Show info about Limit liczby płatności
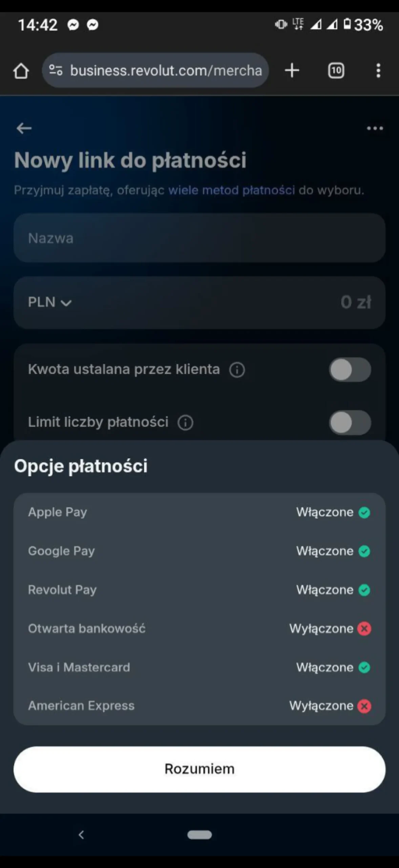The image size is (399, 868). (186, 423)
